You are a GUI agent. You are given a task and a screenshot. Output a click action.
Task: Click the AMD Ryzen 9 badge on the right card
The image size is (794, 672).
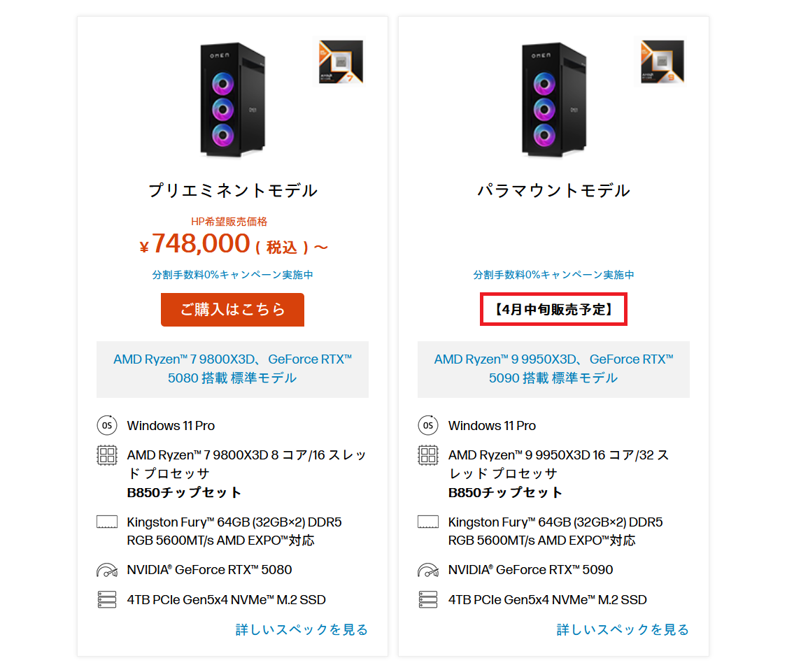click(662, 62)
